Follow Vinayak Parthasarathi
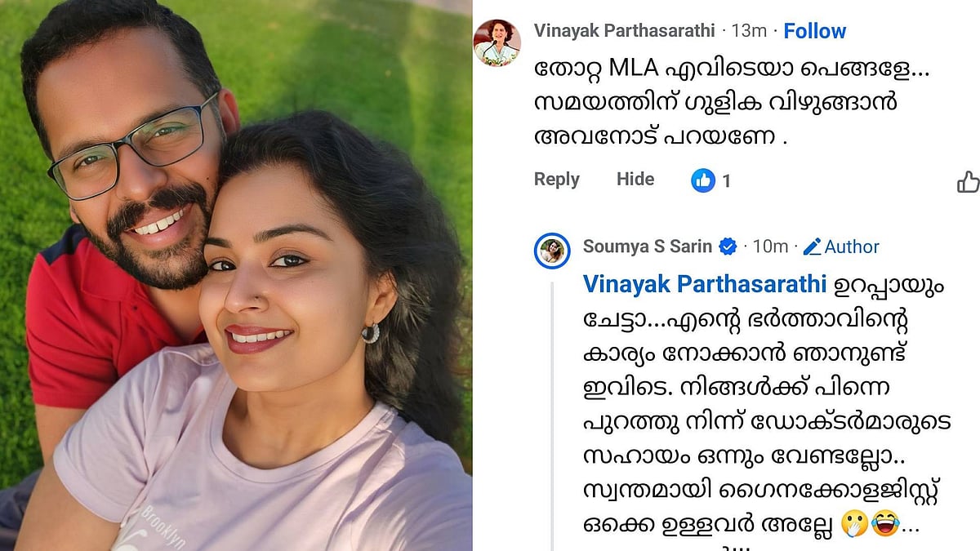 click(814, 31)
